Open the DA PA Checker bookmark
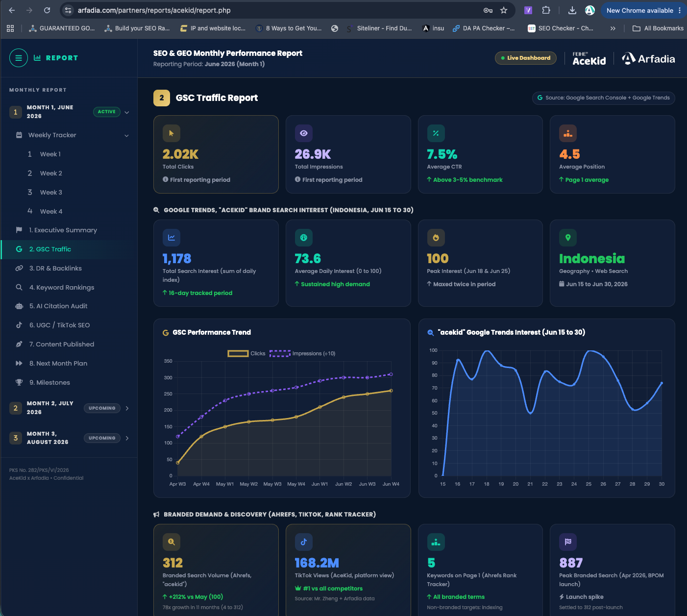The width and height of the screenshot is (687, 616). (484, 28)
